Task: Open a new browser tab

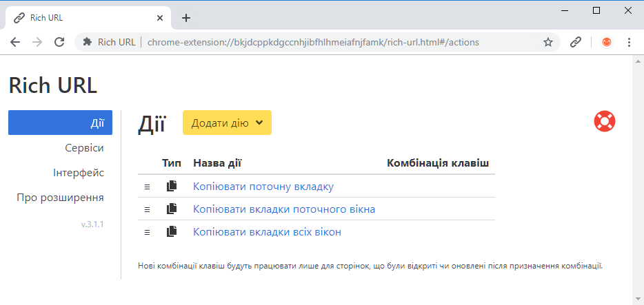Action: [186, 18]
